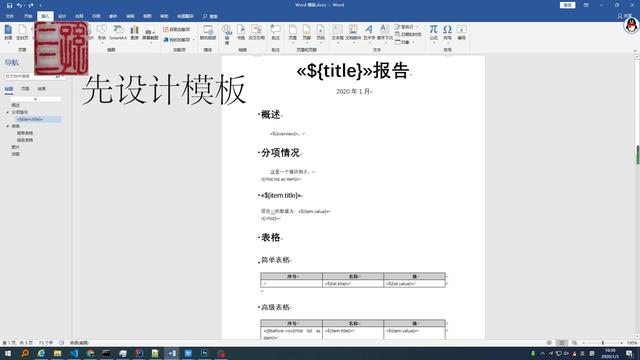Save the document from the quick access toolbar
The width and height of the screenshot is (640, 360).
pos(9,5)
